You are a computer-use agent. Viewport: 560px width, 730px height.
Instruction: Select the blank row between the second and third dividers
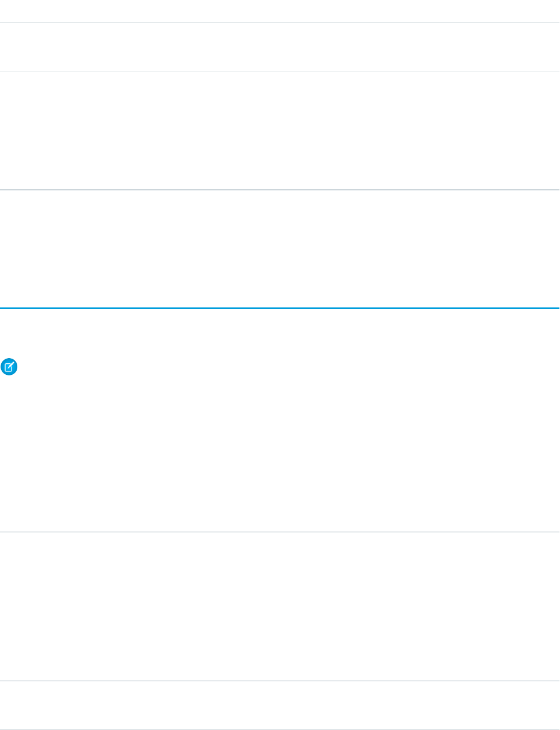pyautogui.click(x=280, y=131)
